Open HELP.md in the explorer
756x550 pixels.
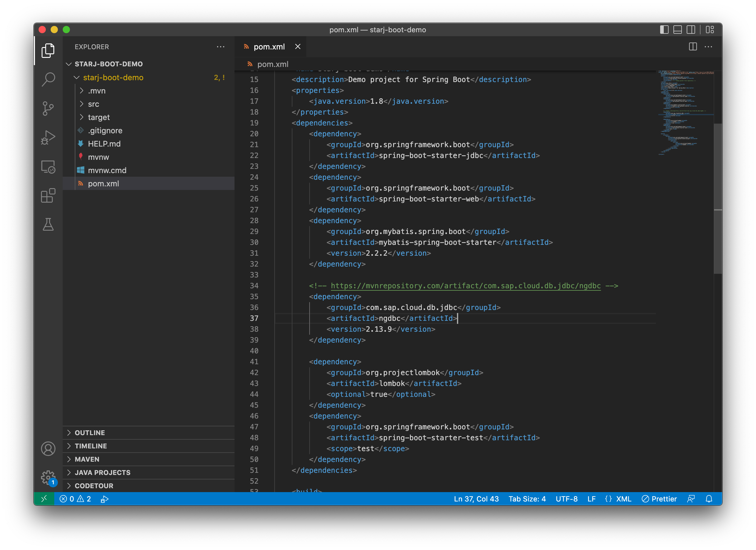click(104, 144)
